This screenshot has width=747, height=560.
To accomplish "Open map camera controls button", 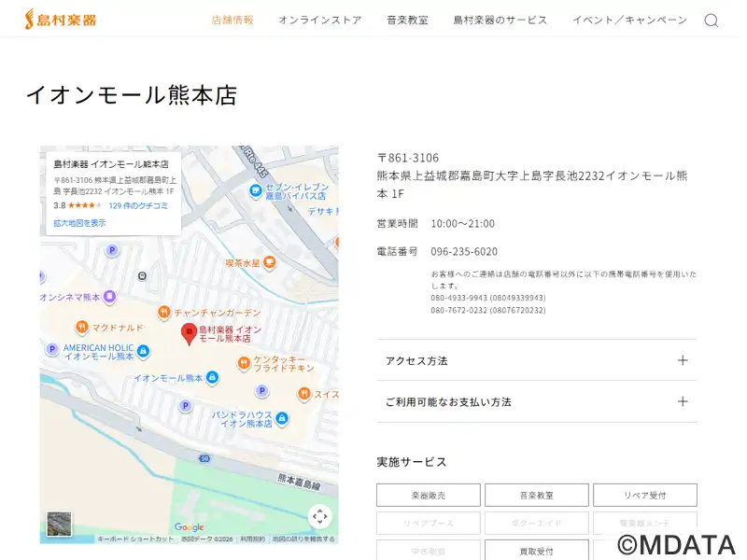I will click(x=319, y=516).
